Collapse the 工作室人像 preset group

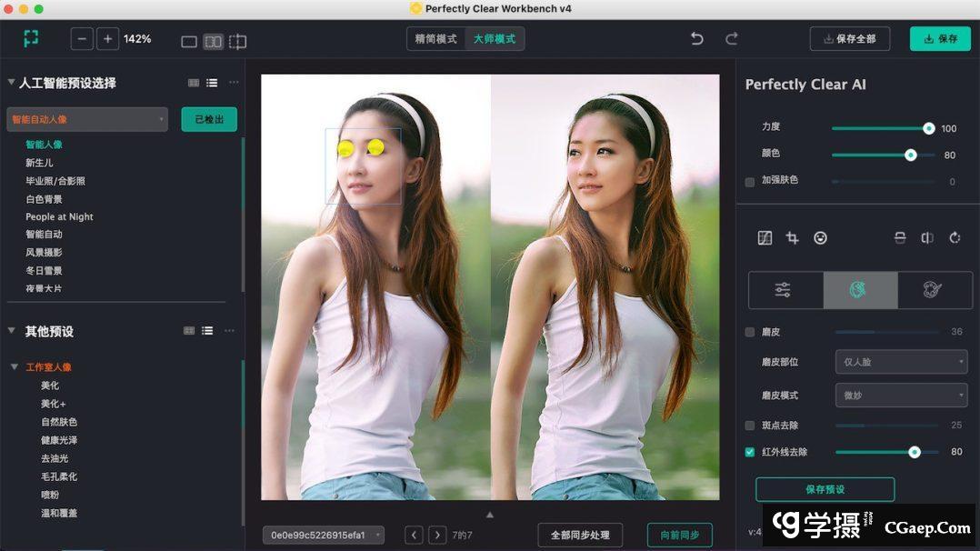coord(15,367)
